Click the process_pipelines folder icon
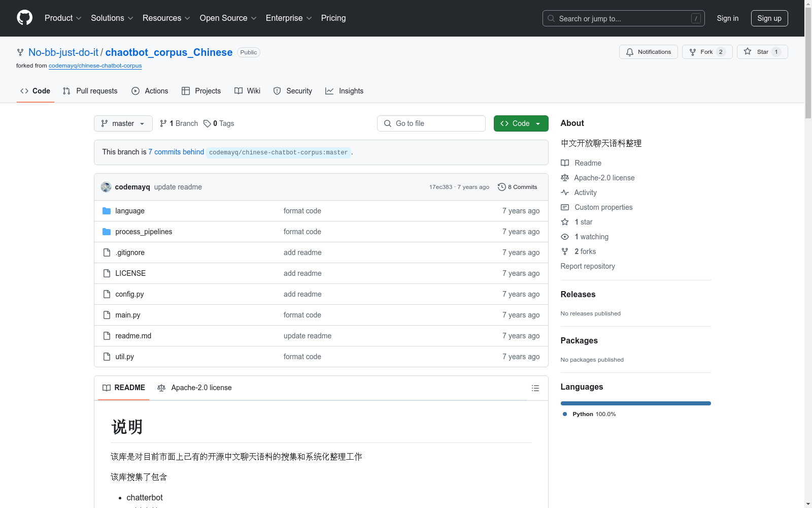The image size is (812, 508). click(107, 232)
